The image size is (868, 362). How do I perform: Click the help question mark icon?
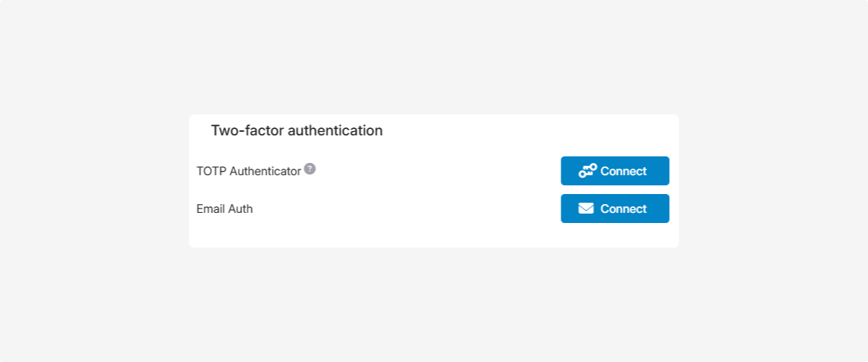click(x=310, y=169)
